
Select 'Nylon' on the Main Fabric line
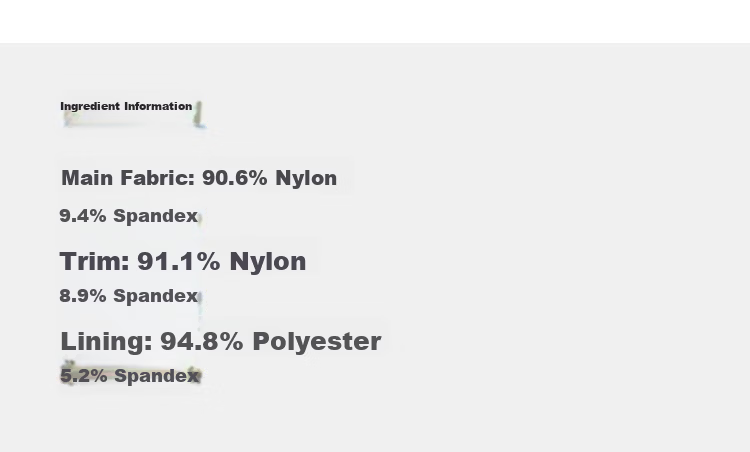pos(306,178)
